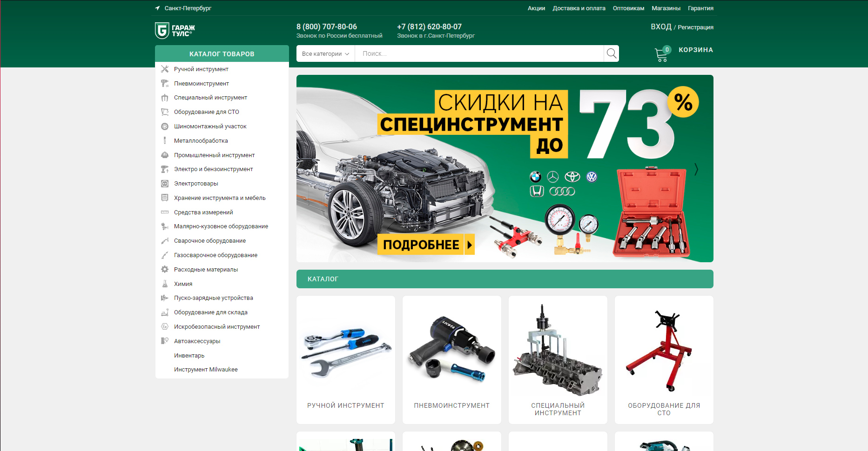Open the Магазины menu item
This screenshot has width=868, height=451.
pyautogui.click(x=666, y=8)
